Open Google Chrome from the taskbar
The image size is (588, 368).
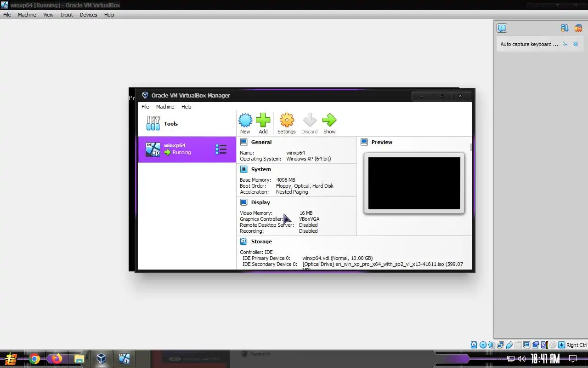[34, 359]
